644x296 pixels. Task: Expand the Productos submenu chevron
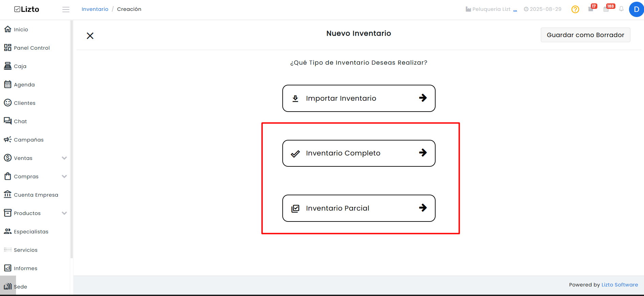click(x=64, y=213)
